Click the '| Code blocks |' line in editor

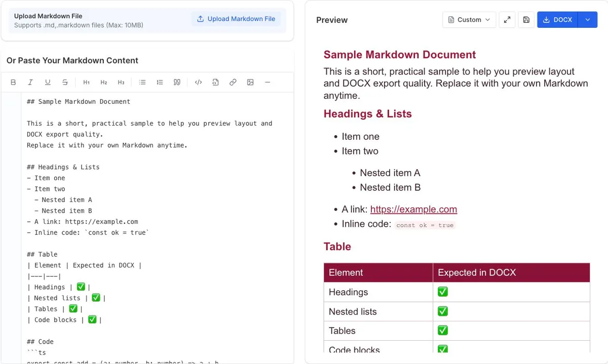pyautogui.click(x=64, y=320)
